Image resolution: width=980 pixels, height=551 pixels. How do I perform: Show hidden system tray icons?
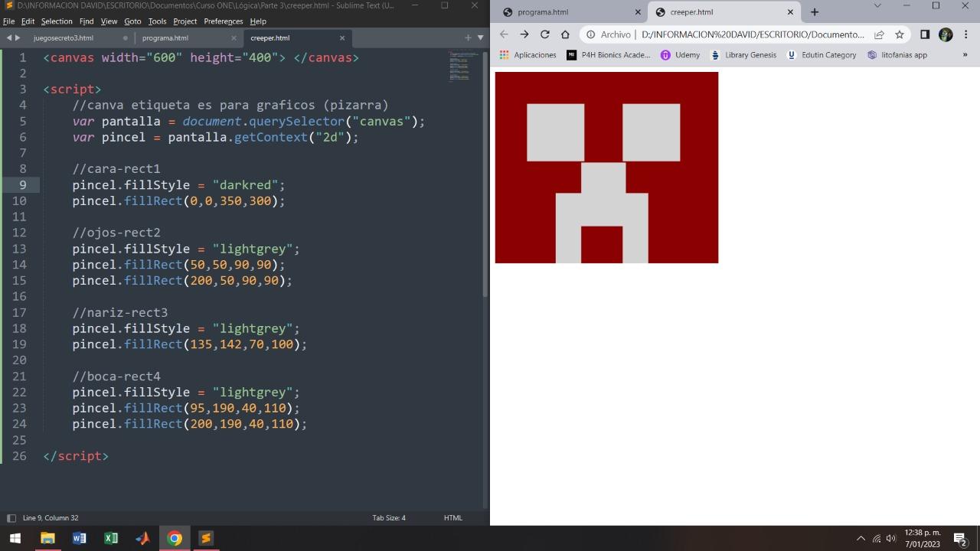[x=861, y=538]
